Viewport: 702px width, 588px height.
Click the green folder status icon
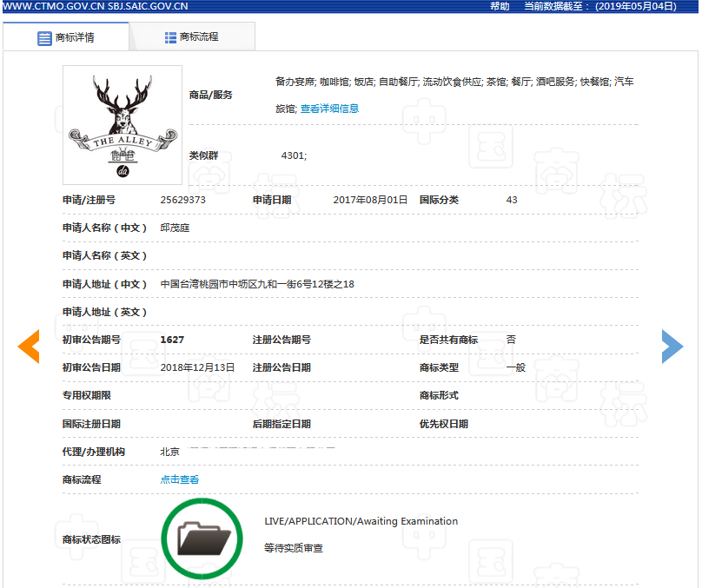pyautogui.click(x=202, y=538)
